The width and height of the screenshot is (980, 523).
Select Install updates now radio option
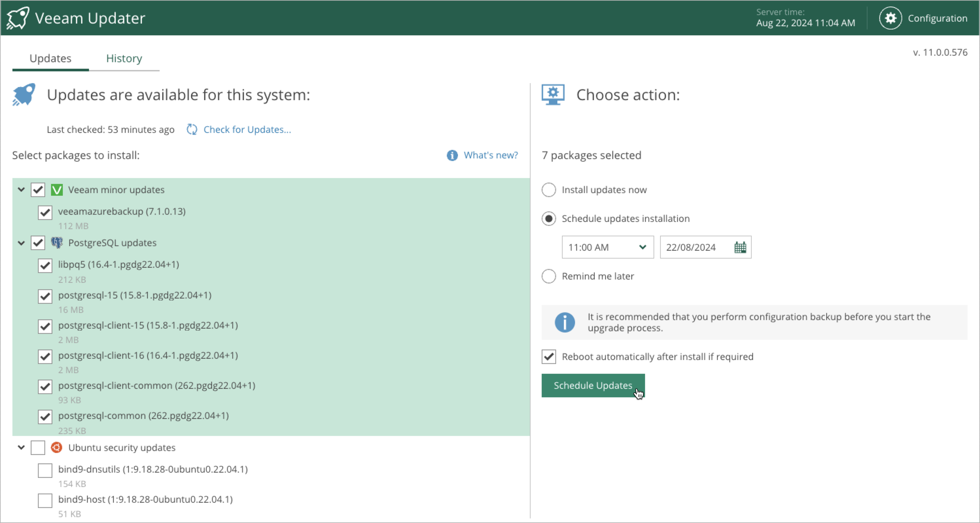[549, 189]
